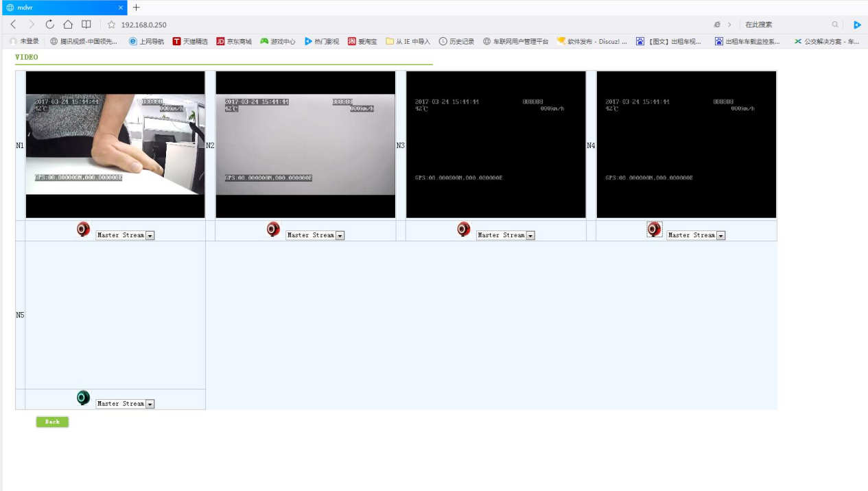Click the address bar 192.168.0.250
This screenshot has height=491, width=868.
(143, 25)
